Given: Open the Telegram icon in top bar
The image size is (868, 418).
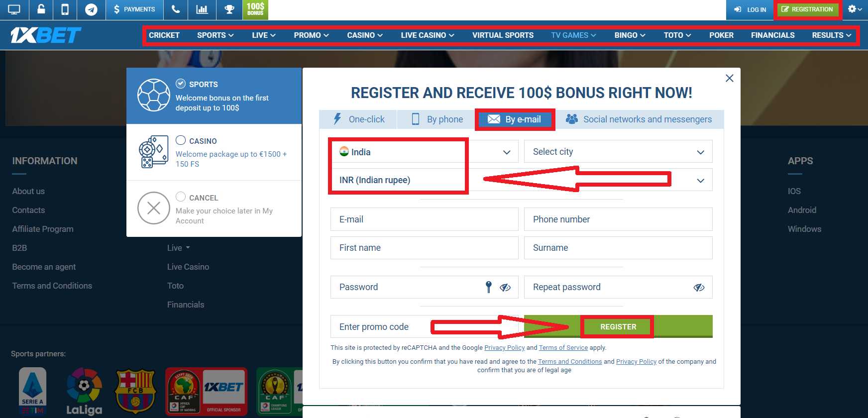Looking at the screenshot, I should pyautogui.click(x=91, y=9).
